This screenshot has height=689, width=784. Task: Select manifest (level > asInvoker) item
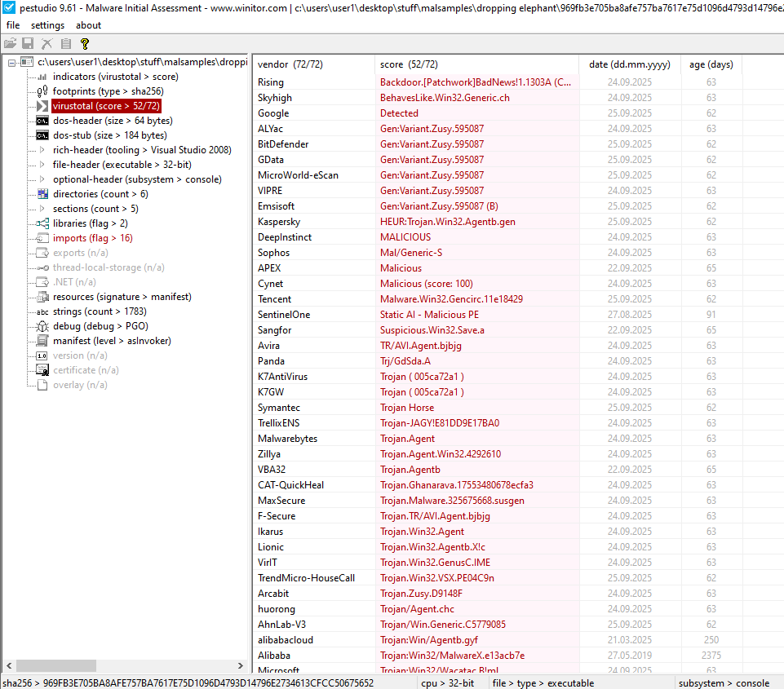coord(112,341)
